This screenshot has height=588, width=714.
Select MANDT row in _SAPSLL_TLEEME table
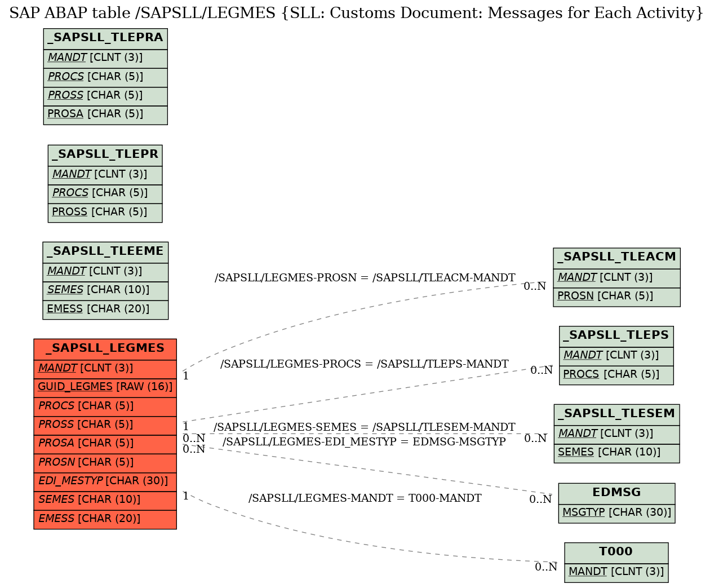pyautogui.click(x=105, y=272)
